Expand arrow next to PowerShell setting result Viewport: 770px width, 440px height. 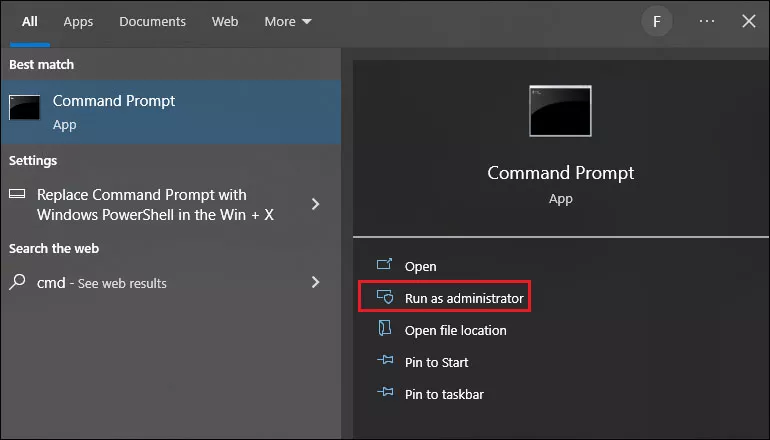(316, 204)
